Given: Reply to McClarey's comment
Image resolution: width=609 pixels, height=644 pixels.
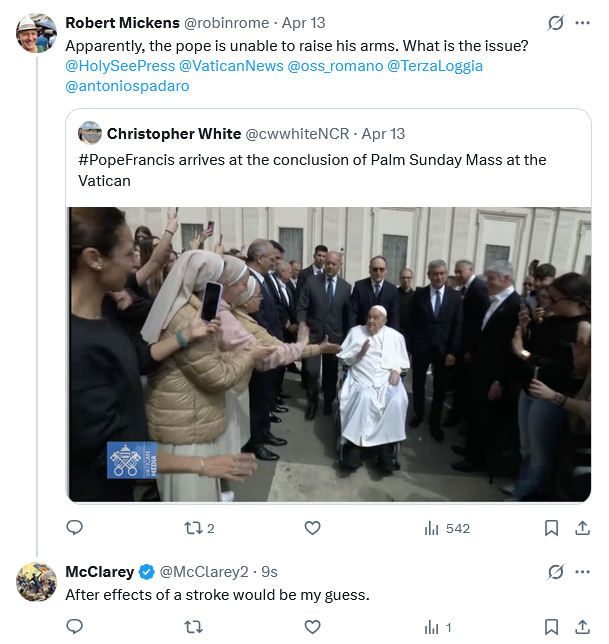Looking at the screenshot, I should pyautogui.click(x=75, y=627).
